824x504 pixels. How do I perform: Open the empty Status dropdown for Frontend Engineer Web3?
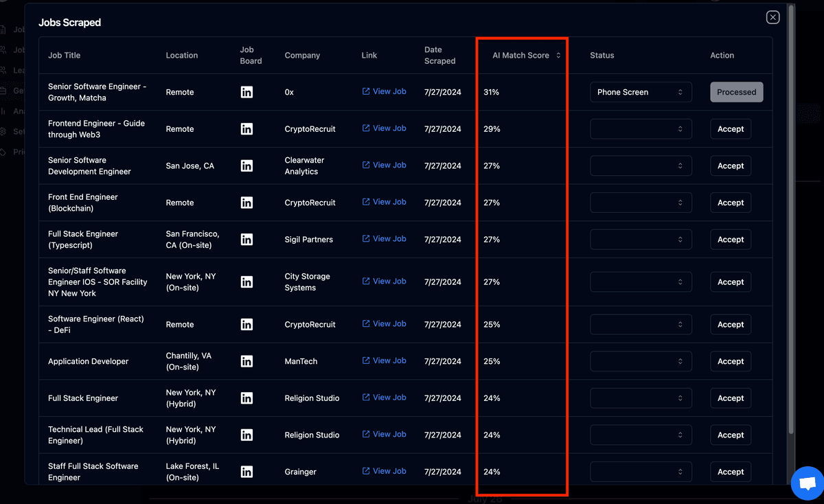[640, 128]
